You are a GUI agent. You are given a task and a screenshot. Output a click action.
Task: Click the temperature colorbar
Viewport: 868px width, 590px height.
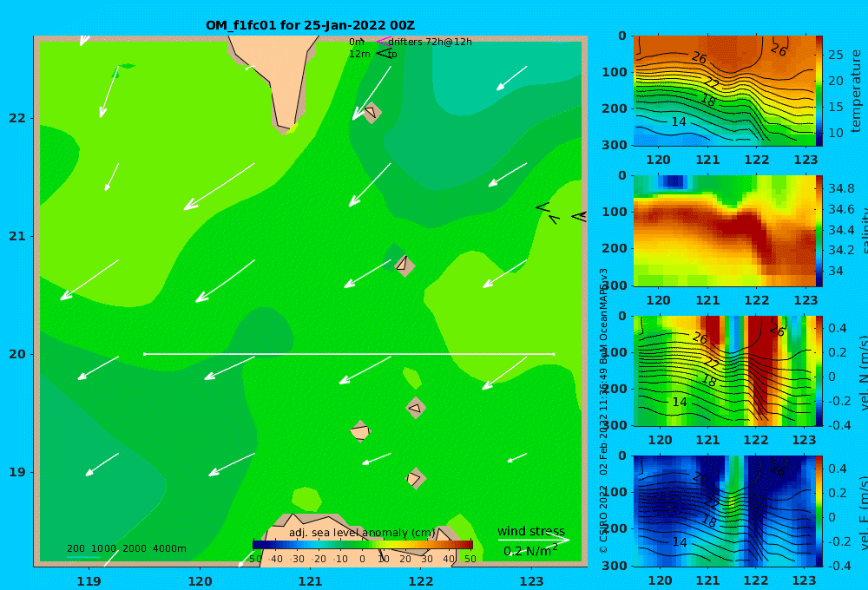(819, 91)
